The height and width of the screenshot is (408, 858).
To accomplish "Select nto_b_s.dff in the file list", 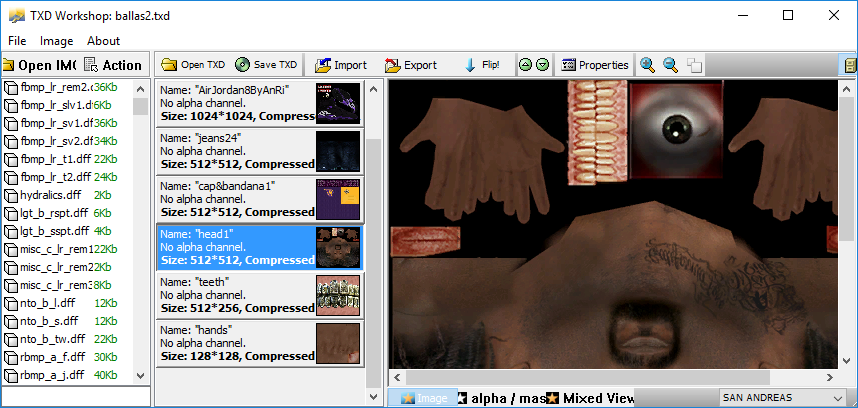I will click(x=69, y=320).
